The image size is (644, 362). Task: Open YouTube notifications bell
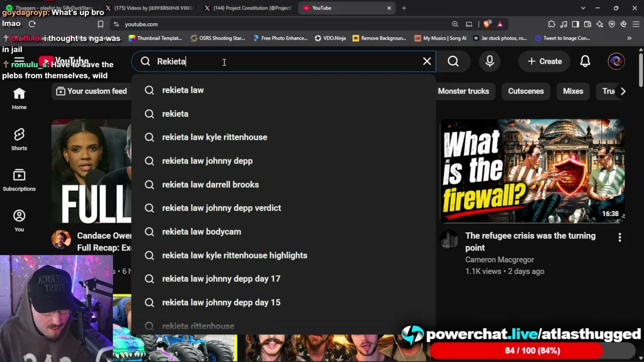click(585, 61)
